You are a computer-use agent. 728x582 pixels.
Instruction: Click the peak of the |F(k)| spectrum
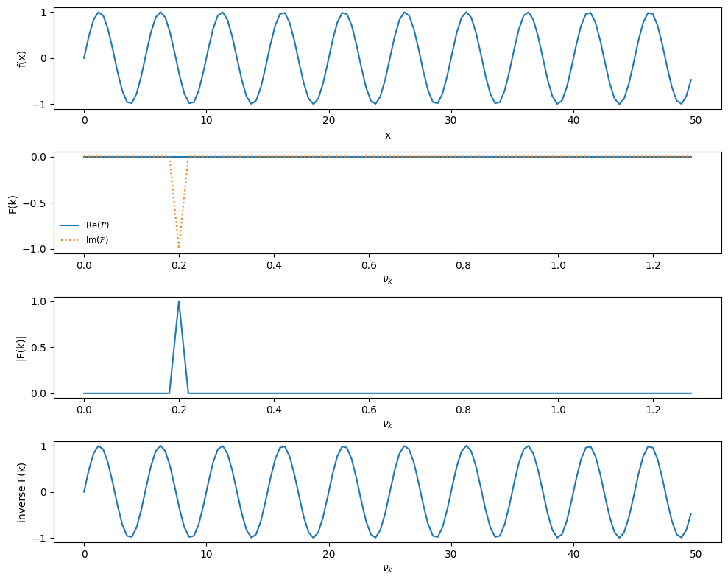point(178,301)
